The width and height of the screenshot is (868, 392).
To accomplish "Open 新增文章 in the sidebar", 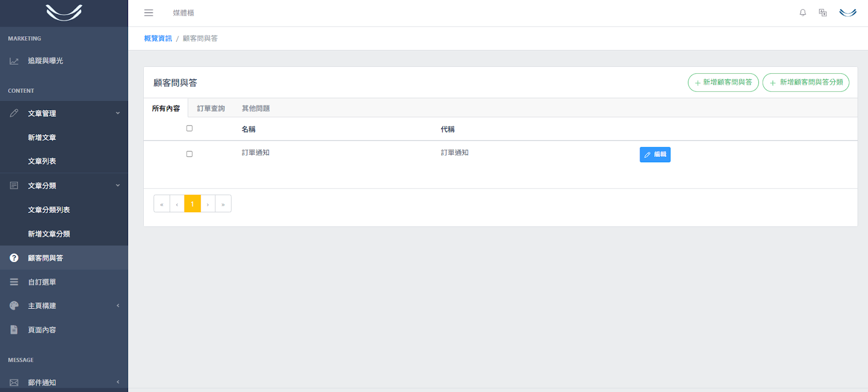I will (x=42, y=138).
